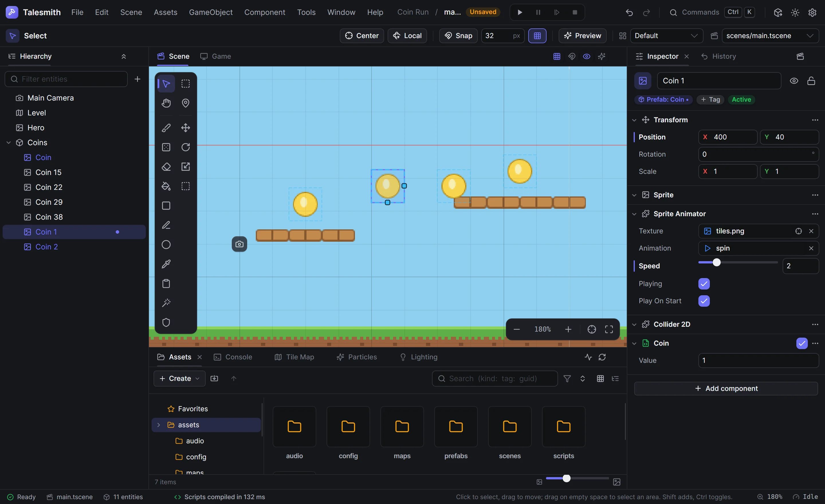Toggle Coin 1 visibility eye in Inspector
This screenshot has width=825, height=504.
pyautogui.click(x=794, y=81)
